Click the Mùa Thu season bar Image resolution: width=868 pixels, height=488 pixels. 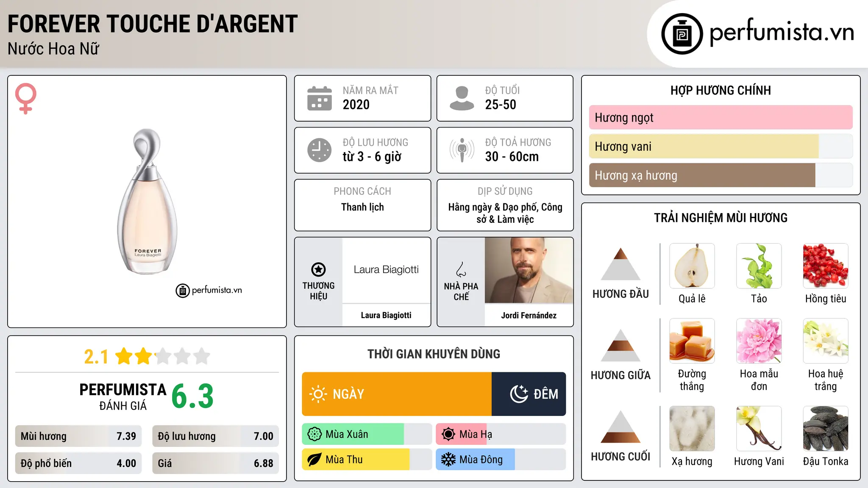pyautogui.click(x=367, y=460)
